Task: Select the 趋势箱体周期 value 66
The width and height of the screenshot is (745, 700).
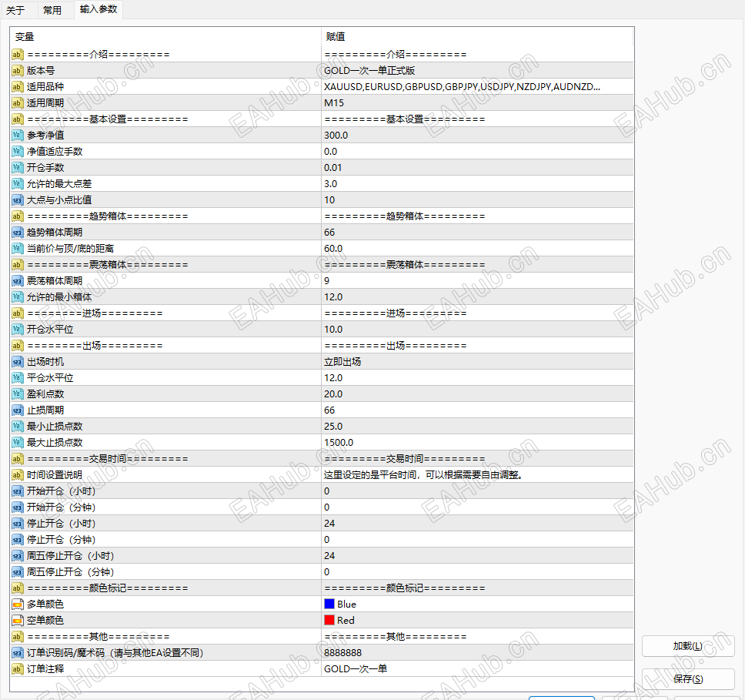Action: (329, 232)
